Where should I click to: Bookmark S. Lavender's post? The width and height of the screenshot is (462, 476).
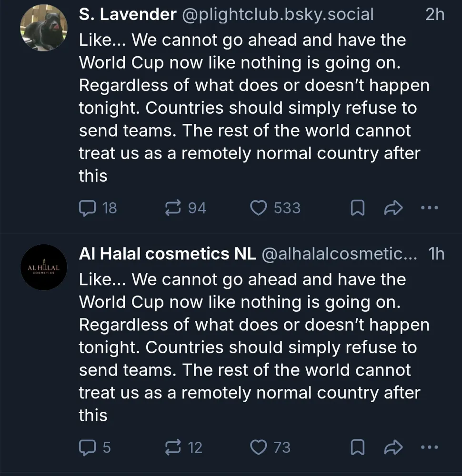[x=357, y=208]
